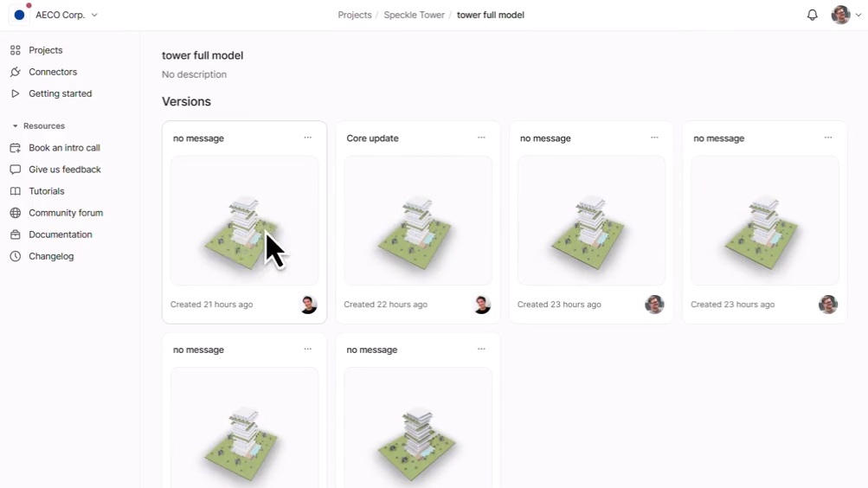
Task: Open the Core update version thumbnail
Action: coord(418,221)
